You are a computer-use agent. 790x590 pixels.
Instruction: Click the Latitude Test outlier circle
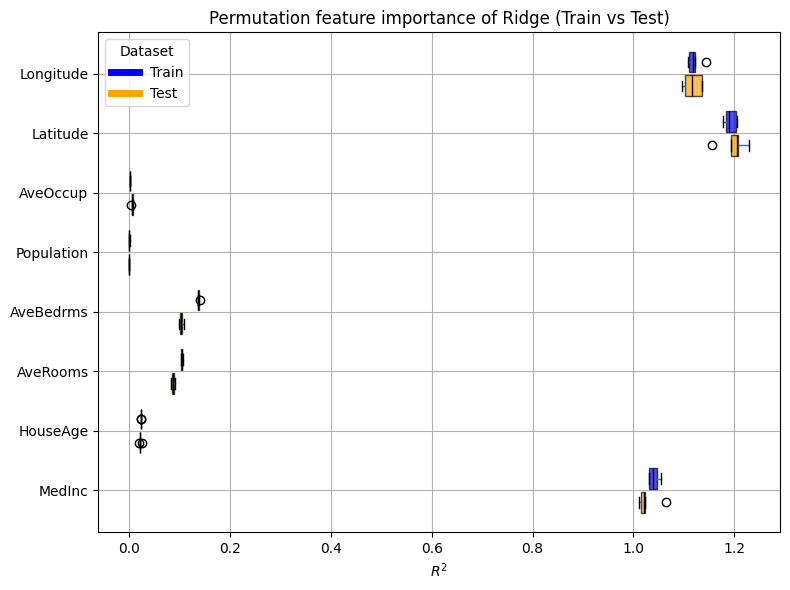point(712,145)
